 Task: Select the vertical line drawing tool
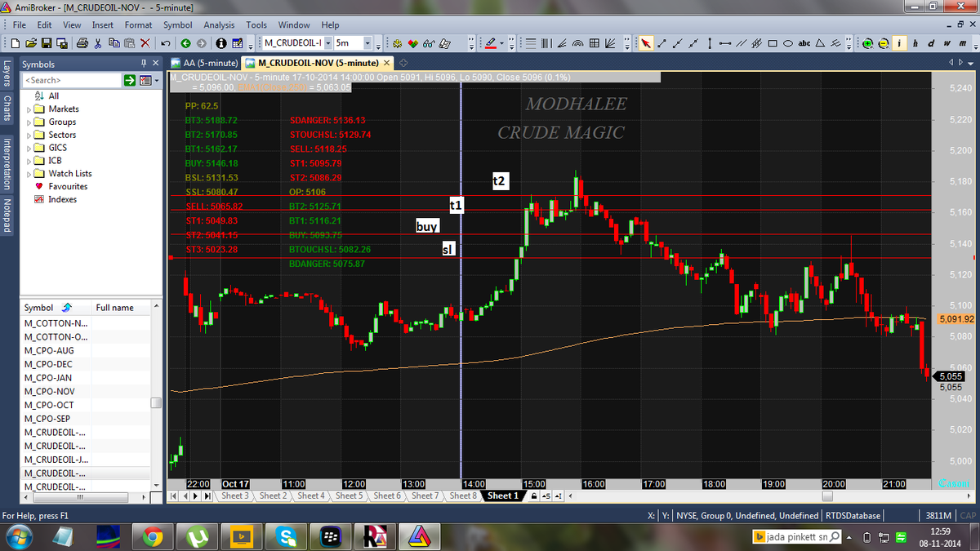point(710,43)
